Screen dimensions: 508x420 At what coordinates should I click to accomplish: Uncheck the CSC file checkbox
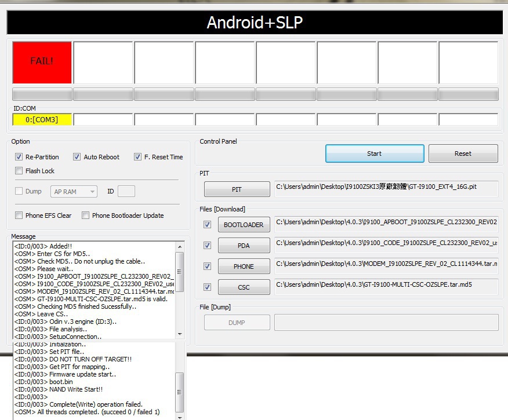click(x=208, y=287)
